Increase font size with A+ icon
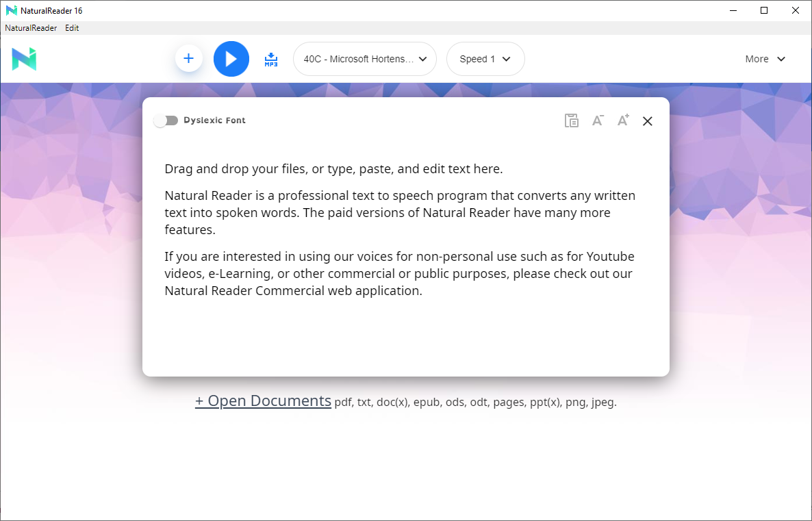Viewport: 812px width, 521px height. click(x=623, y=120)
